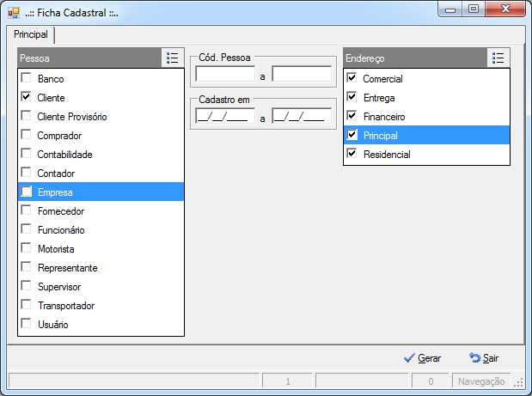
Task: Click the Endereço panel header
Action: tap(415, 58)
